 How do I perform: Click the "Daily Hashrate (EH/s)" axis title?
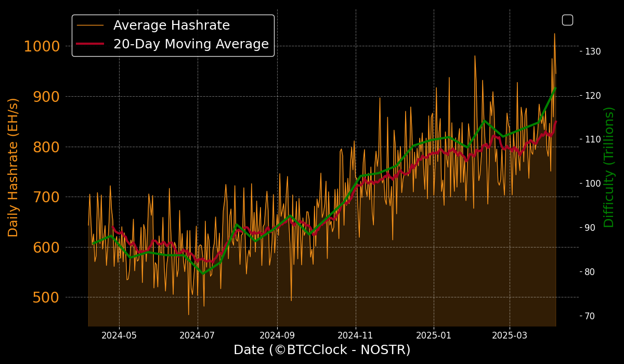(x=14, y=167)
